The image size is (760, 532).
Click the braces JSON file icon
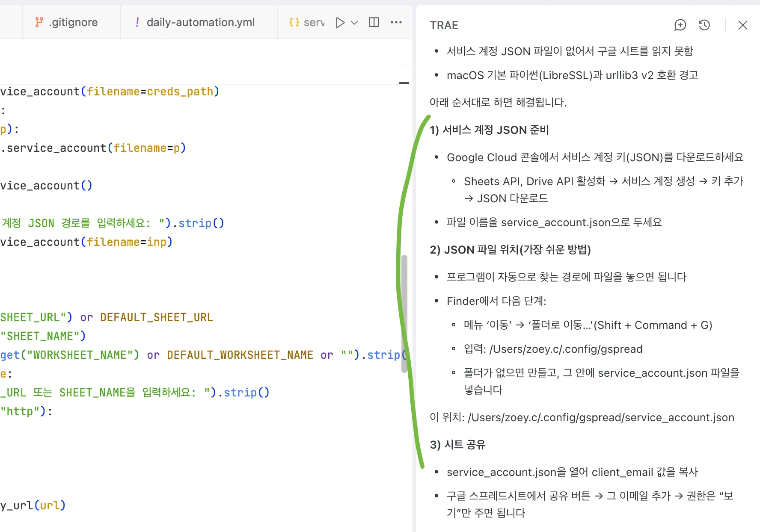294,22
